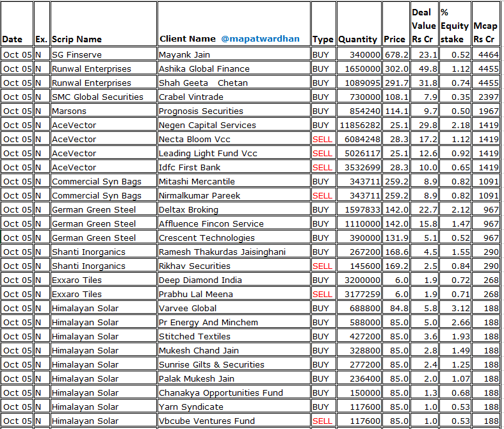Select the Scrip Name column header
This screenshot has height=429, width=504.
click(x=104, y=24)
